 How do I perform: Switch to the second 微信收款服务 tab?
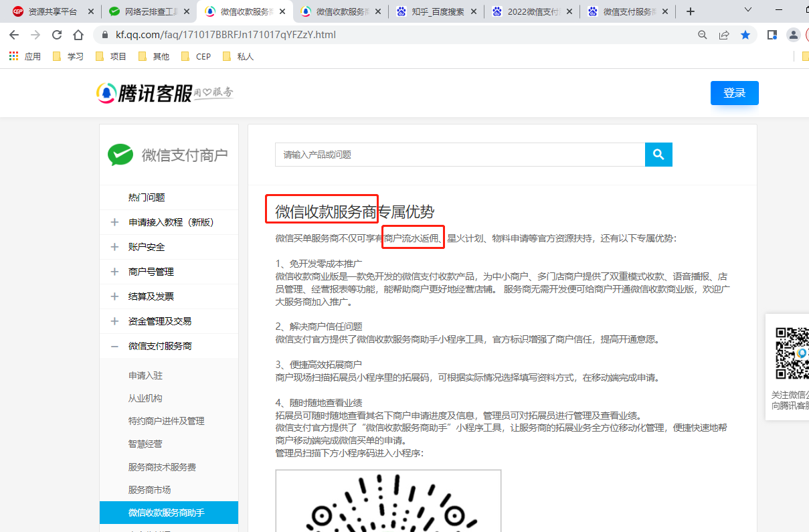341,11
